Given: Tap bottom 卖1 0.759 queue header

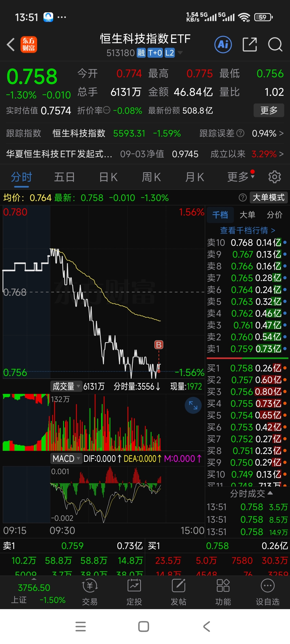Looking at the screenshot, I should click(x=73, y=546).
